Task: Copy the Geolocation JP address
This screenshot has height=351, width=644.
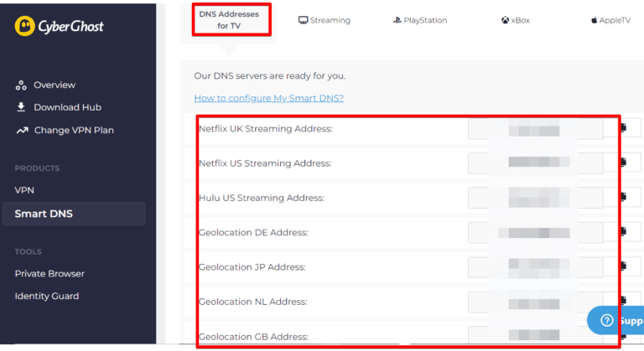Action: coord(625,267)
